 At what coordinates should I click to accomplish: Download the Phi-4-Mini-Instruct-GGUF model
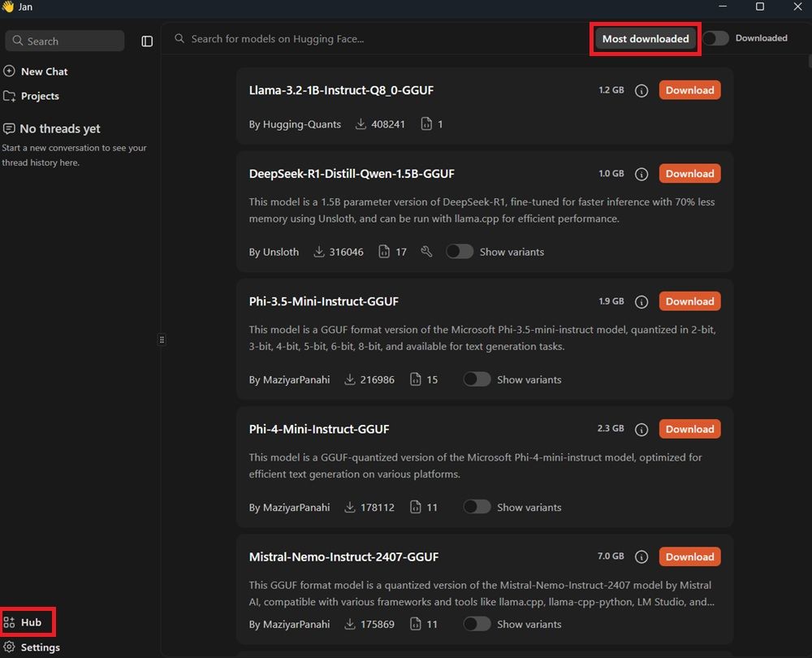coord(689,429)
